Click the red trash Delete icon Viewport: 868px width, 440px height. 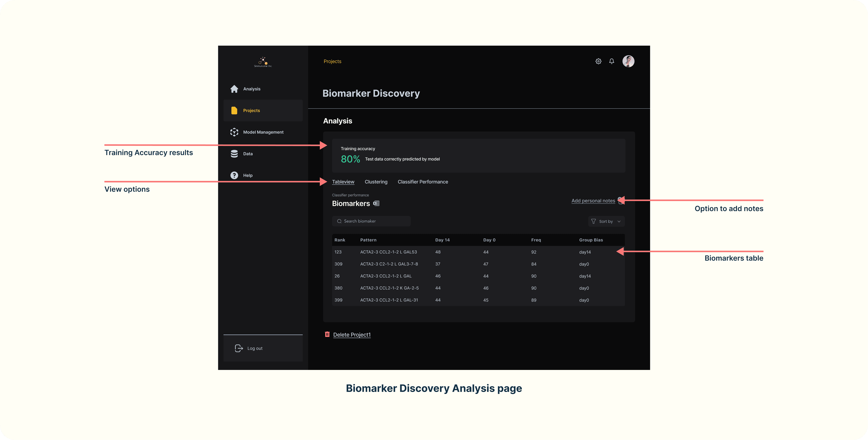(327, 334)
